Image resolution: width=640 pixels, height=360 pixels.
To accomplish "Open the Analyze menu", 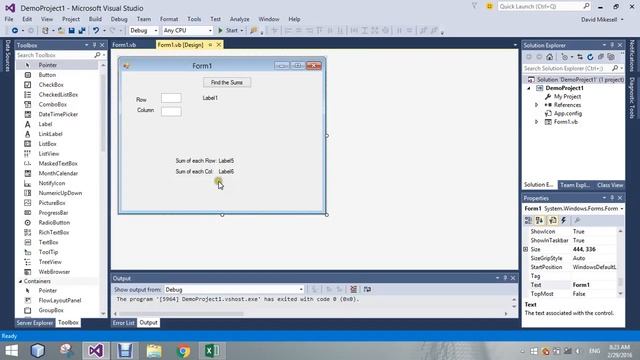I will [x=240, y=19].
